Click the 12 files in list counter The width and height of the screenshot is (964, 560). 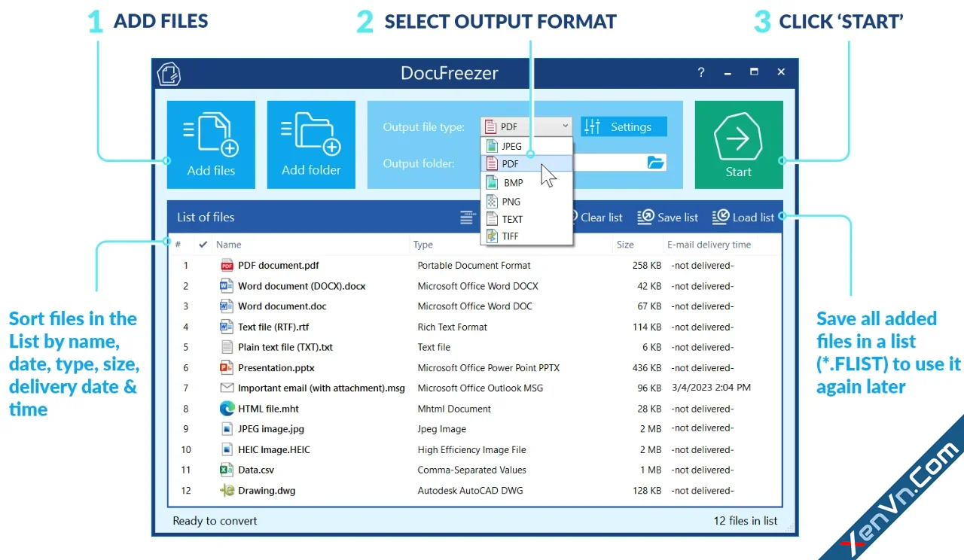(746, 521)
